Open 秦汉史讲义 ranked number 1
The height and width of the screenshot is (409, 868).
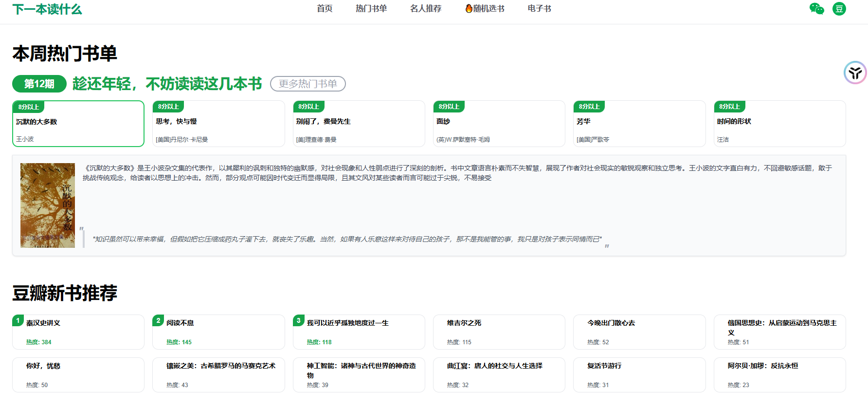(78, 332)
